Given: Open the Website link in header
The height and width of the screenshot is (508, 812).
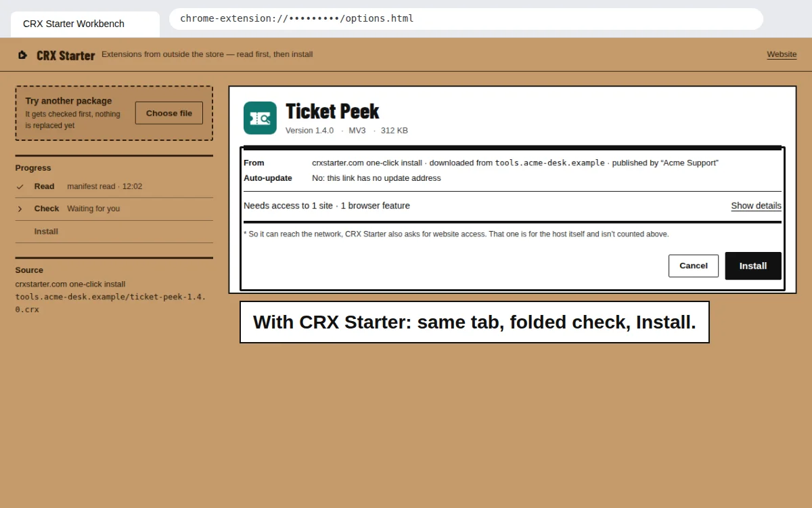Looking at the screenshot, I should click(782, 54).
